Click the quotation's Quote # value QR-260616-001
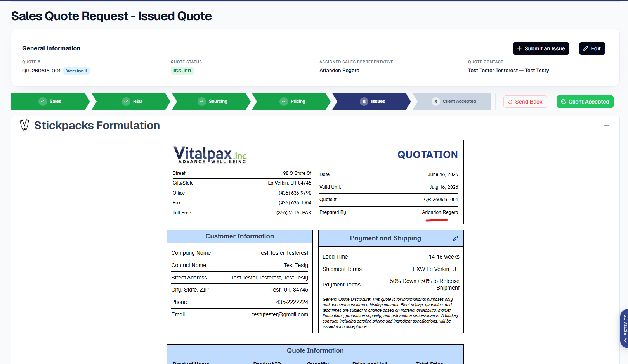 [x=441, y=200]
